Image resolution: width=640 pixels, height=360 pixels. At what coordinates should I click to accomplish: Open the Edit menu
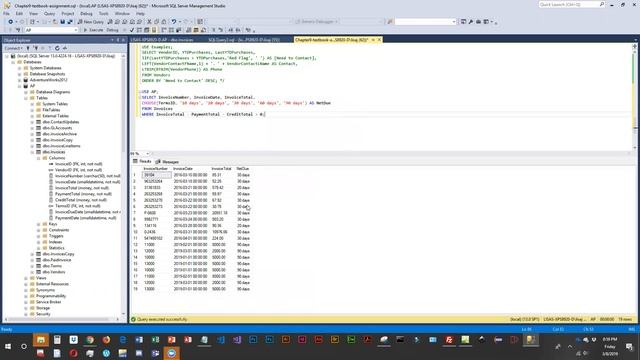(19, 13)
